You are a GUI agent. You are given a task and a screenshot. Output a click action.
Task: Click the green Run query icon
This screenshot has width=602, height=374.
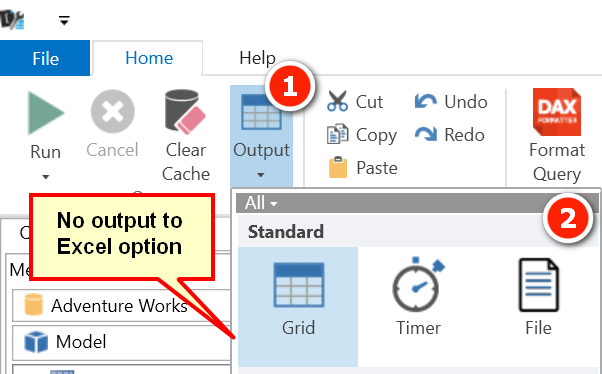pos(45,113)
